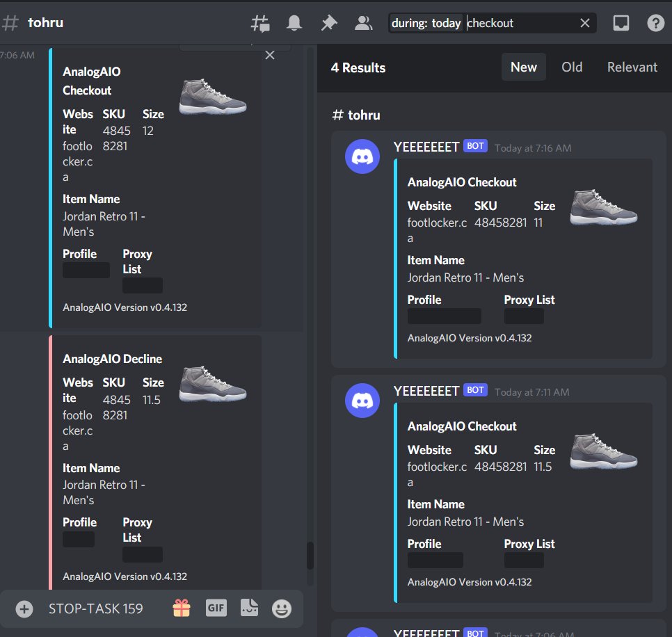Open the GIF picker

(x=216, y=608)
